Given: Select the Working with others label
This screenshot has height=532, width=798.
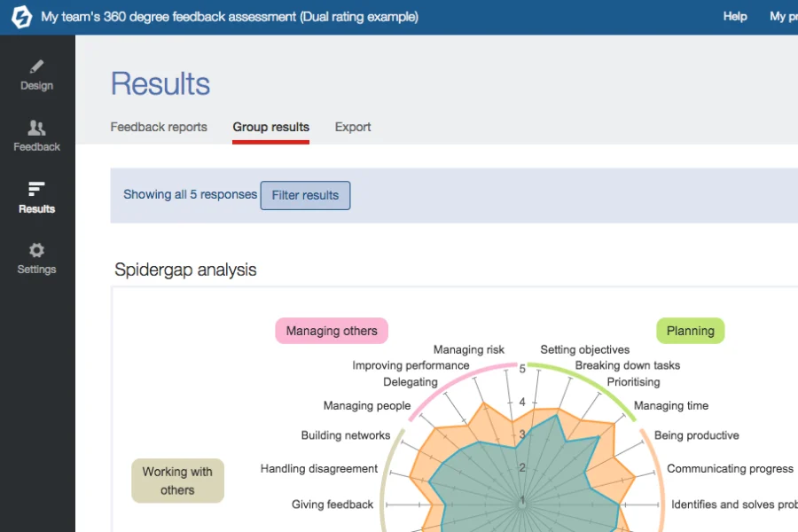Looking at the screenshot, I should pyautogui.click(x=177, y=481).
